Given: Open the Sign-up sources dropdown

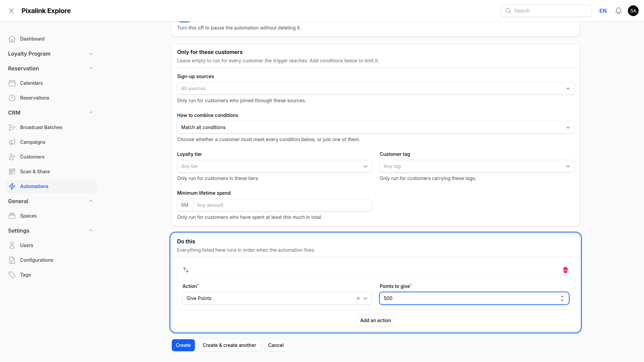Looking at the screenshot, I should pos(376,88).
